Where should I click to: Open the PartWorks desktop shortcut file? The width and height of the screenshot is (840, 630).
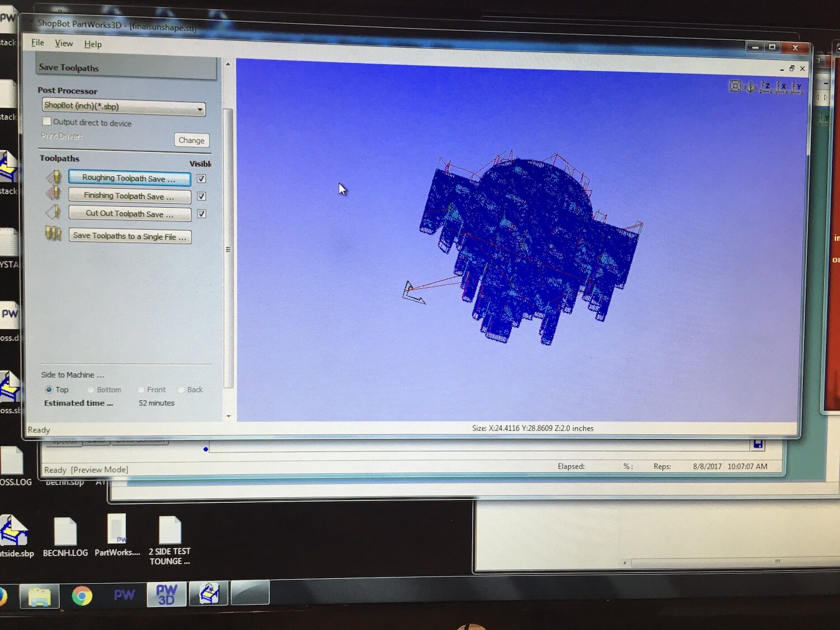coord(117,536)
